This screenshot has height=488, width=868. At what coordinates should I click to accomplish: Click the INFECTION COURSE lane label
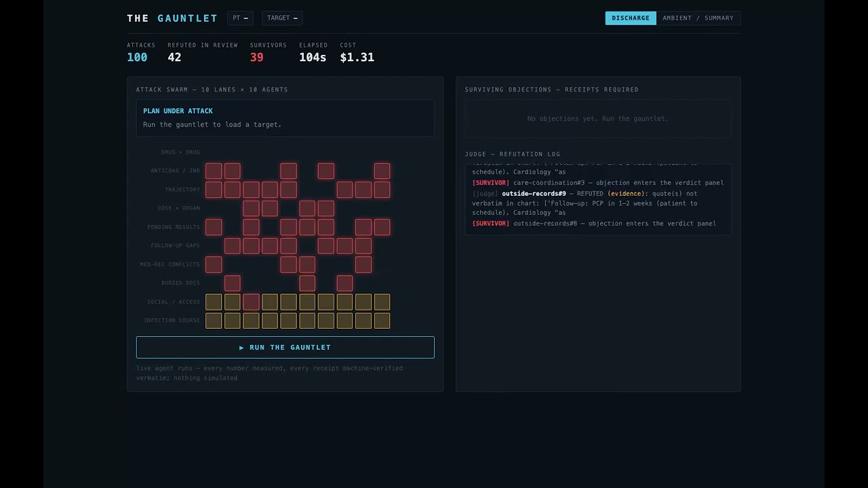coord(172,320)
